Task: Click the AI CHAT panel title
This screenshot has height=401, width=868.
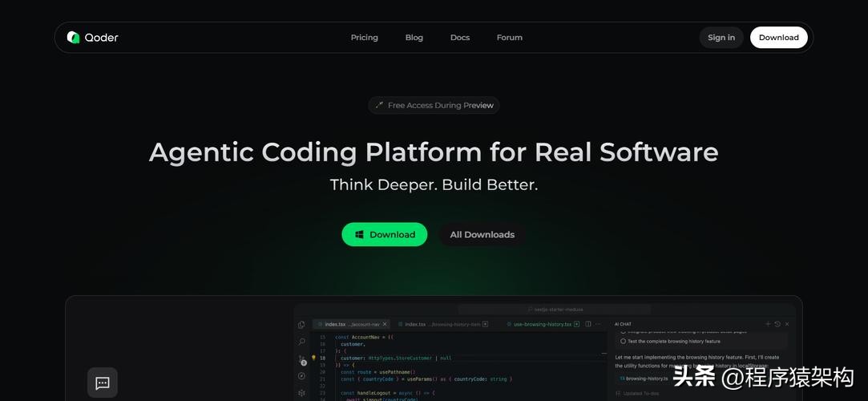Action: coord(623,324)
